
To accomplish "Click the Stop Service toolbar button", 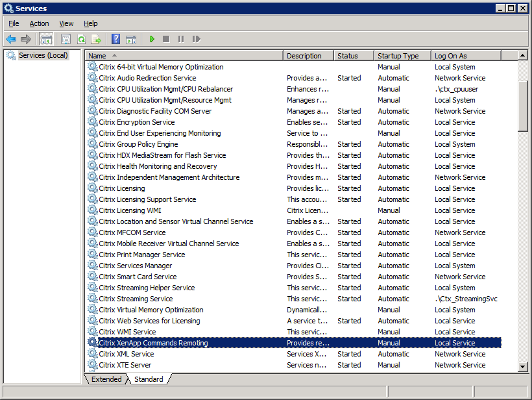I will pos(166,40).
